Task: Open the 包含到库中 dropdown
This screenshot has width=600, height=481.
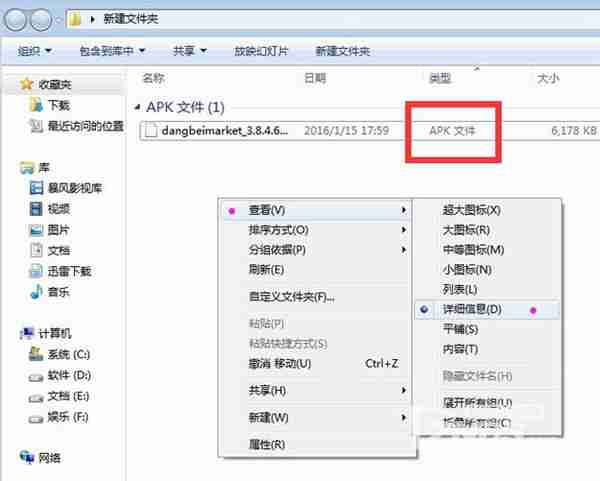Action: pyautogui.click(x=112, y=51)
